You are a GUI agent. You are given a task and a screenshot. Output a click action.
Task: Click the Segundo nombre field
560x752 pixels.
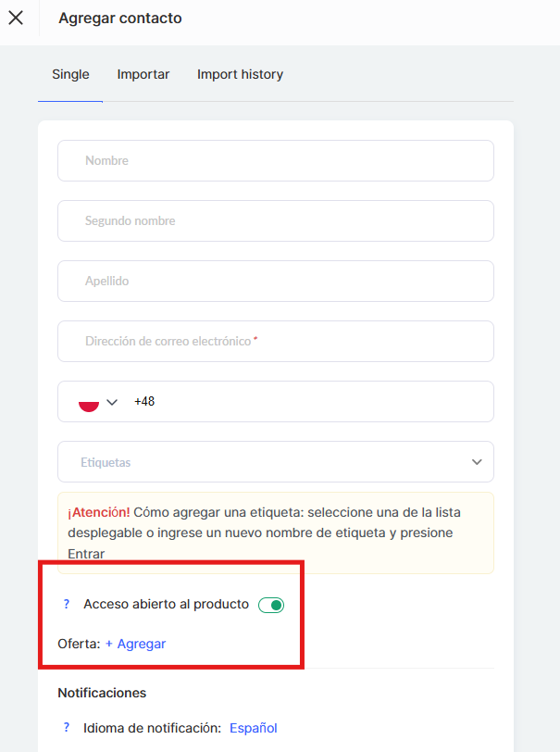pos(276,220)
